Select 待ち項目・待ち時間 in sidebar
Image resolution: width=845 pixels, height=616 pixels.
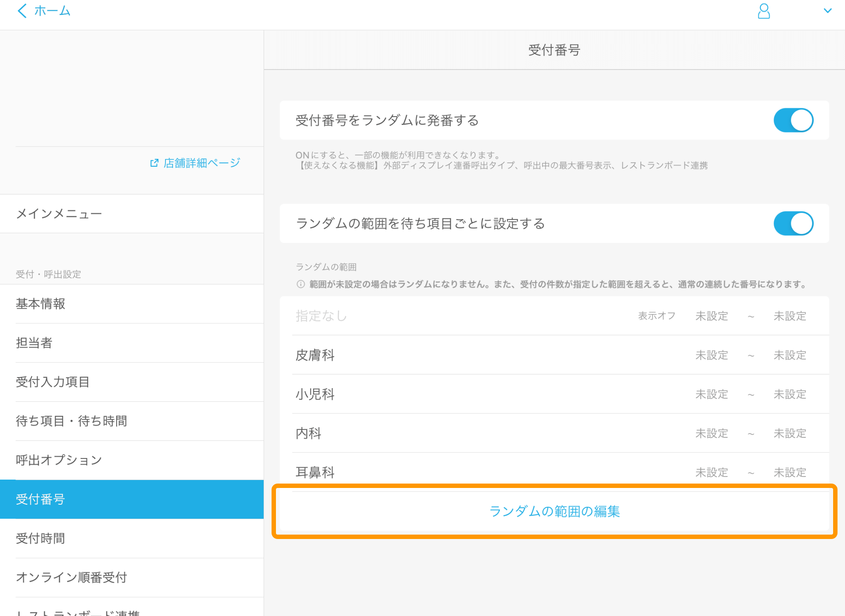pos(132,421)
